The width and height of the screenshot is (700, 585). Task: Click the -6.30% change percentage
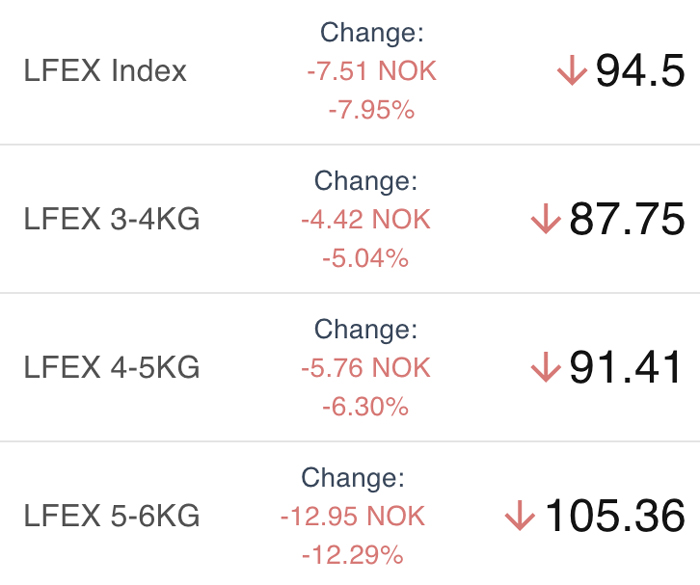[x=366, y=407]
